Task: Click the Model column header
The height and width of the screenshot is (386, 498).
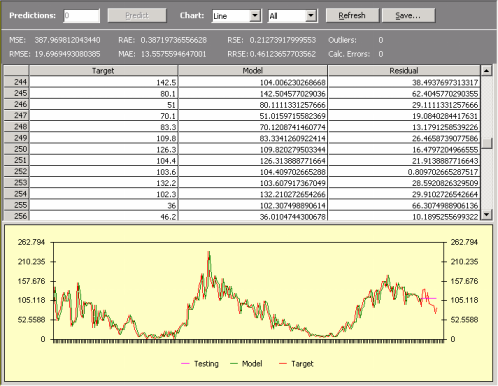Action: pos(252,71)
